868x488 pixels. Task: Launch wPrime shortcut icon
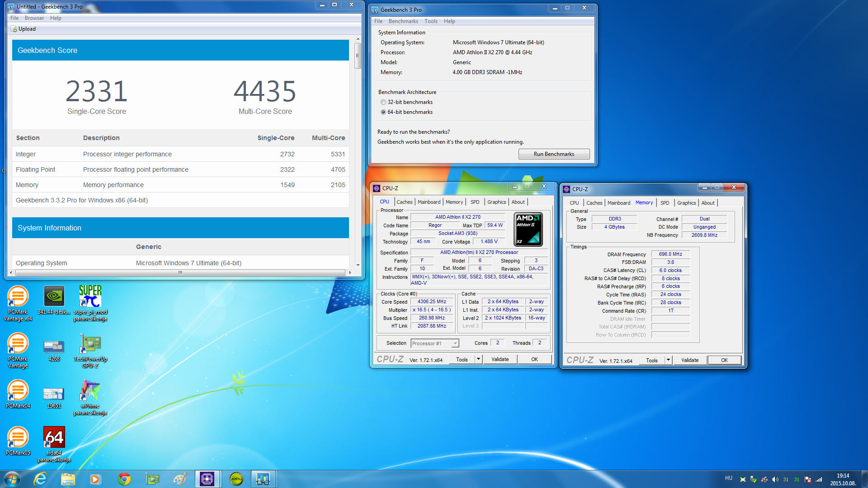[90, 398]
